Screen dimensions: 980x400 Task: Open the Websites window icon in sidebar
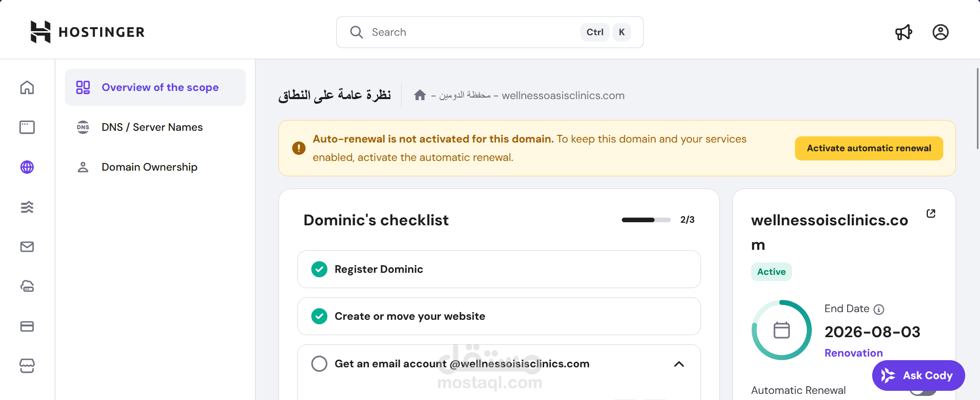click(27, 127)
